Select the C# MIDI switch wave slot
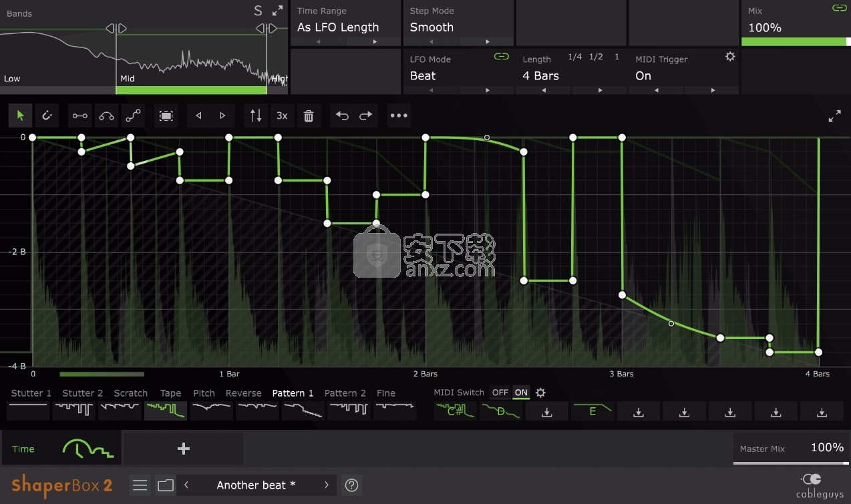 456,411
